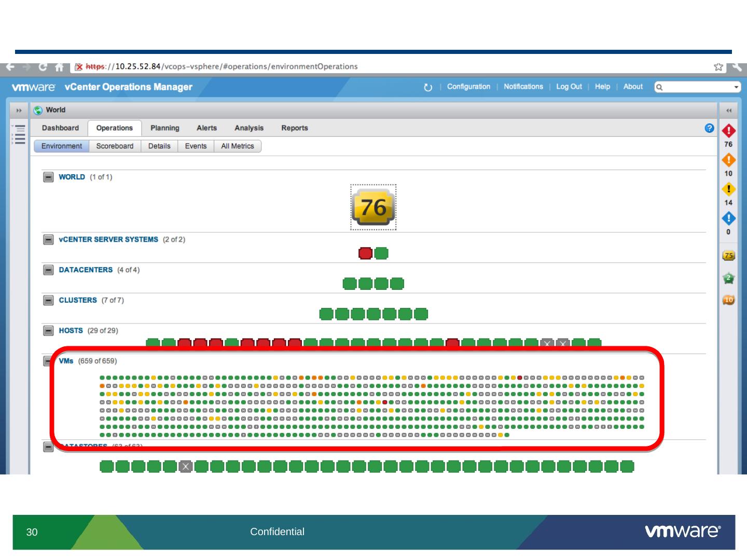Viewport: 747px width, 560px height.
Task: Open the World health badge 76
Action: (x=373, y=207)
